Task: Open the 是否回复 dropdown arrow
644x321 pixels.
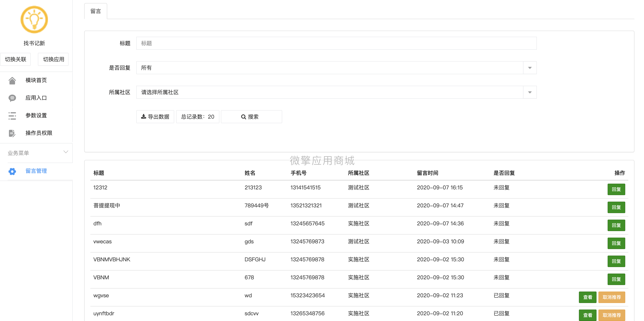Action: pos(530,68)
